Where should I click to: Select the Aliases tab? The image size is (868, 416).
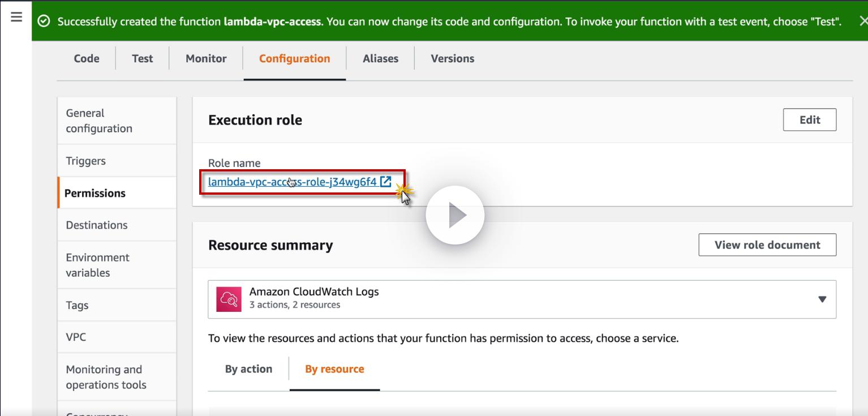[x=380, y=58]
